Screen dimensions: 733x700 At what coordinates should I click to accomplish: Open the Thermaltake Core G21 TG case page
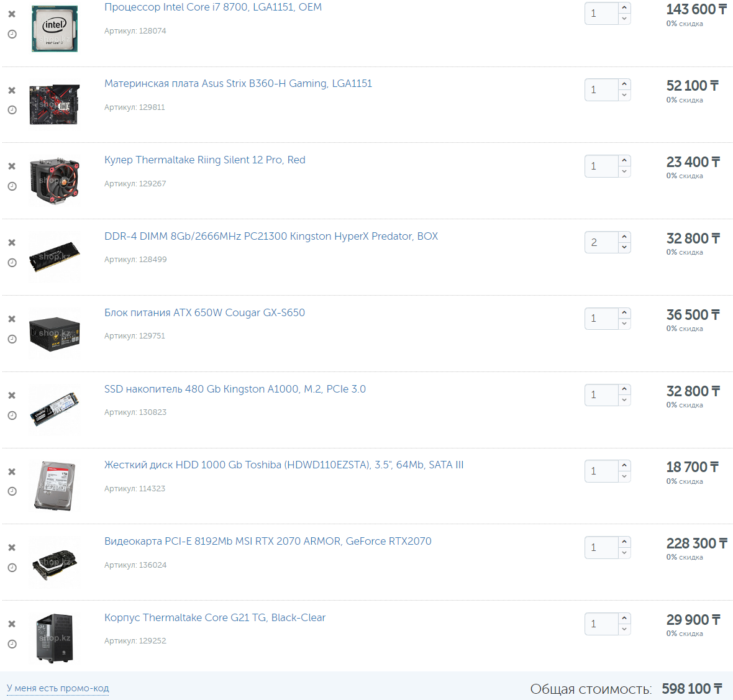(x=214, y=618)
